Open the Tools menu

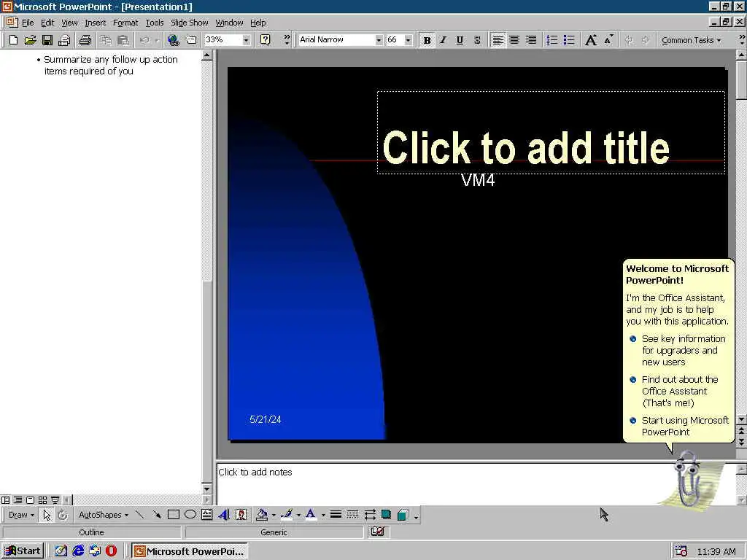coord(155,23)
